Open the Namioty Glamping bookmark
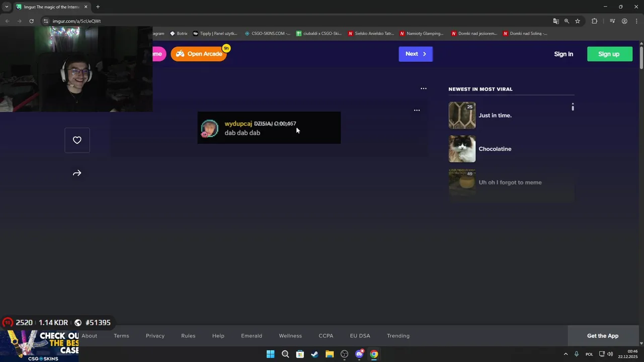 pyautogui.click(x=422, y=34)
